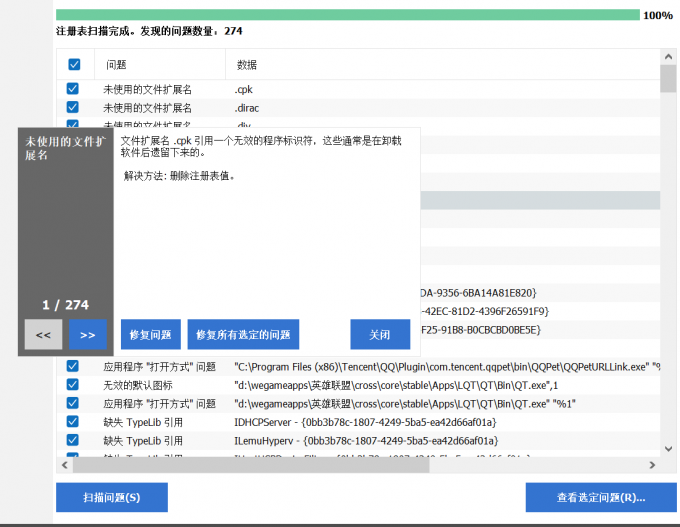Viewport: 680px width, 527px height.
Task: Go to the next issue with >>
Action: coord(88,334)
